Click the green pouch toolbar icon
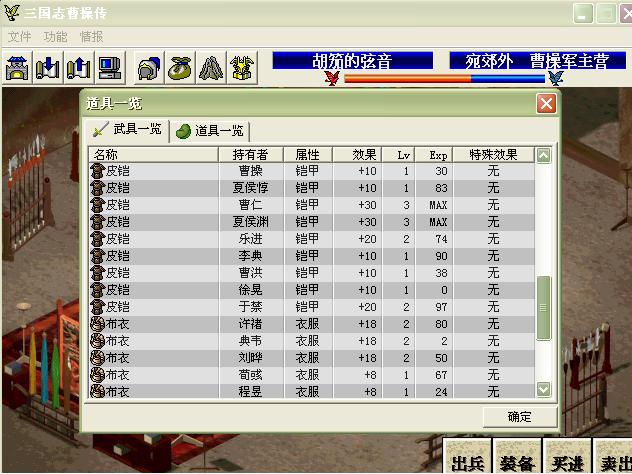632x474 pixels. (180, 68)
